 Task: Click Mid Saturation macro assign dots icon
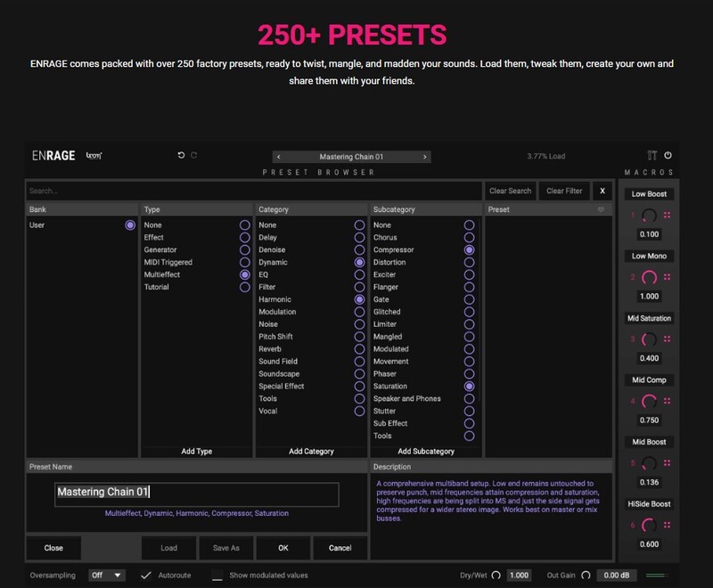(x=667, y=339)
